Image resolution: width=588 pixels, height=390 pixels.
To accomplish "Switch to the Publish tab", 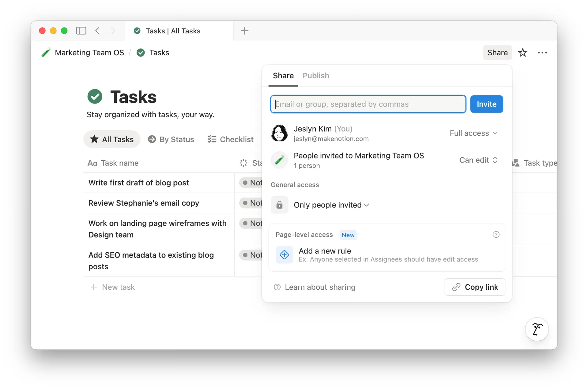I will tap(316, 76).
